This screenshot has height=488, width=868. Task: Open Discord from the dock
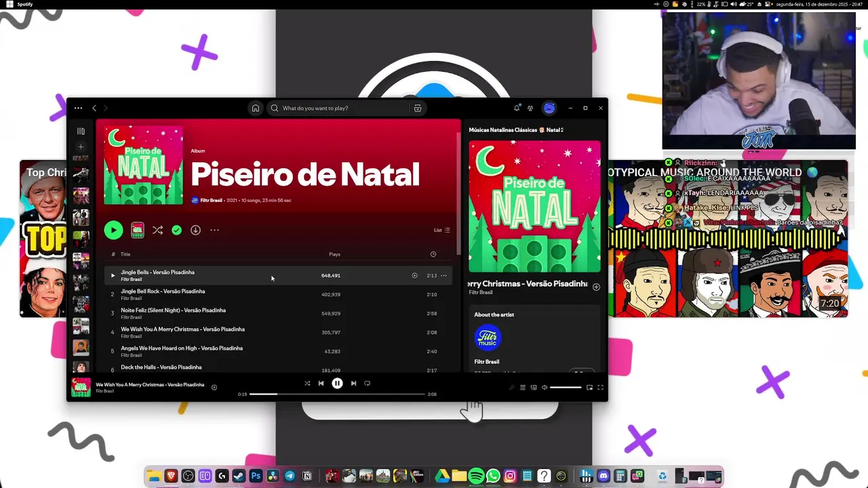(604, 476)
